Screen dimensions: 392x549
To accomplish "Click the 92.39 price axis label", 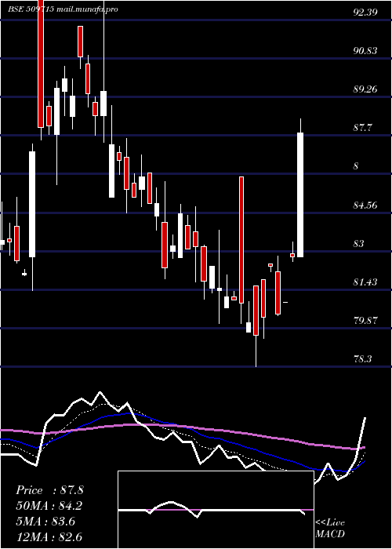I will 365,13.
